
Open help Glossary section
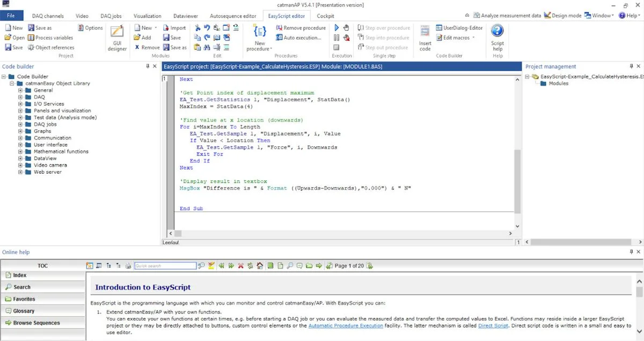click(x=43, y=311)
